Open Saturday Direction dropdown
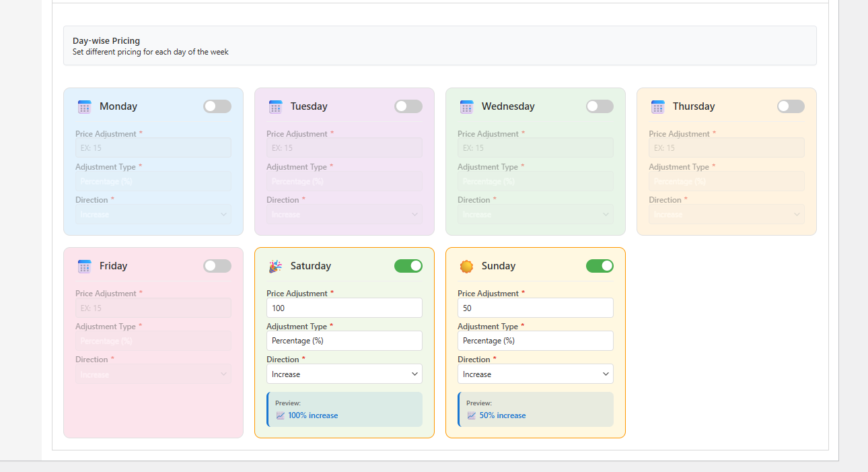This screenshot has width=868, height=472. (344, 374)
